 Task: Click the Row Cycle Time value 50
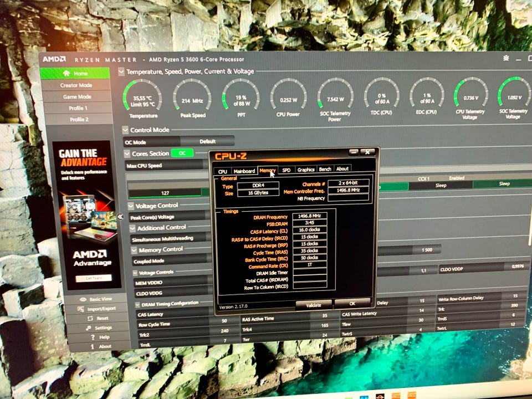(224, 321)
